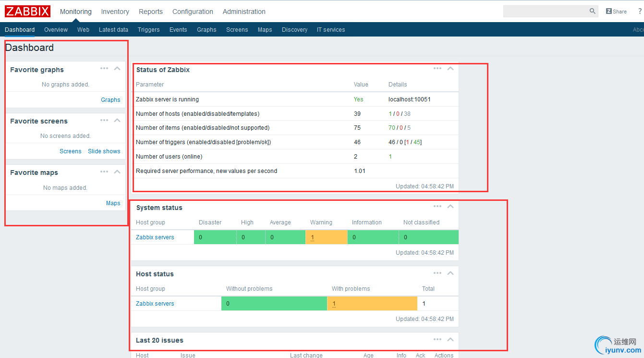This screenshot has width=644, height=358.
Task: Click 'Zabbix server is running' row
Action: click(x=296, y=99)
